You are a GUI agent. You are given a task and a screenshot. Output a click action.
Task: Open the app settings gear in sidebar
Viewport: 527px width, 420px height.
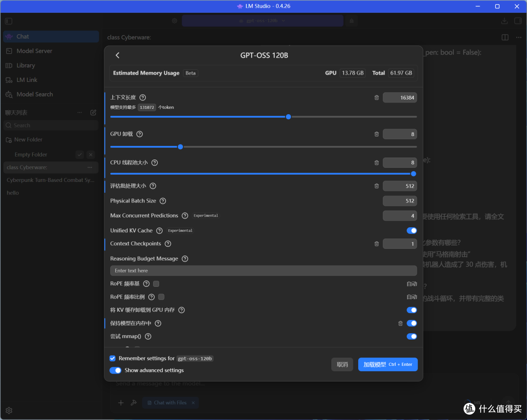pyautogui.click(x=9, y=410)
